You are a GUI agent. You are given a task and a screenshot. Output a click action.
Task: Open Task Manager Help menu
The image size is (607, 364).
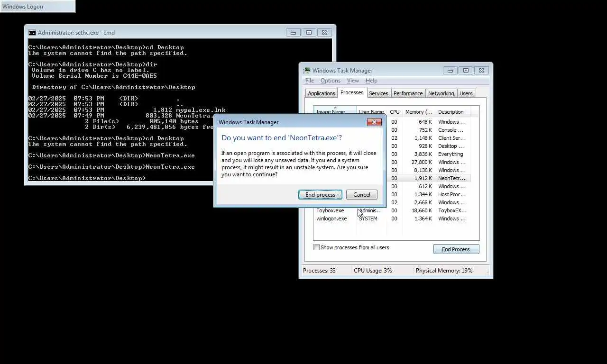click(371, 81)
